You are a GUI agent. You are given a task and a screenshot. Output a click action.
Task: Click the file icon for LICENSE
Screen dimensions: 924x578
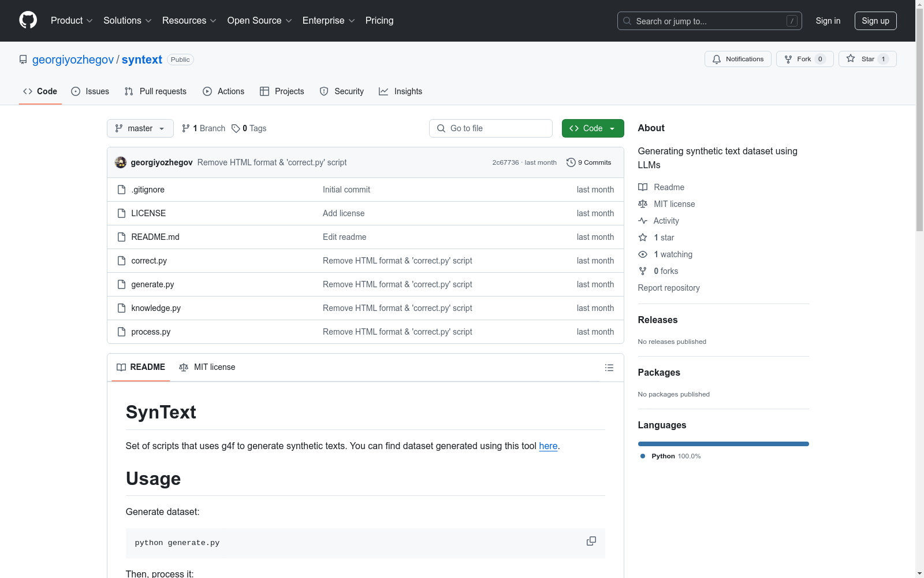click(x=121, y=213)
